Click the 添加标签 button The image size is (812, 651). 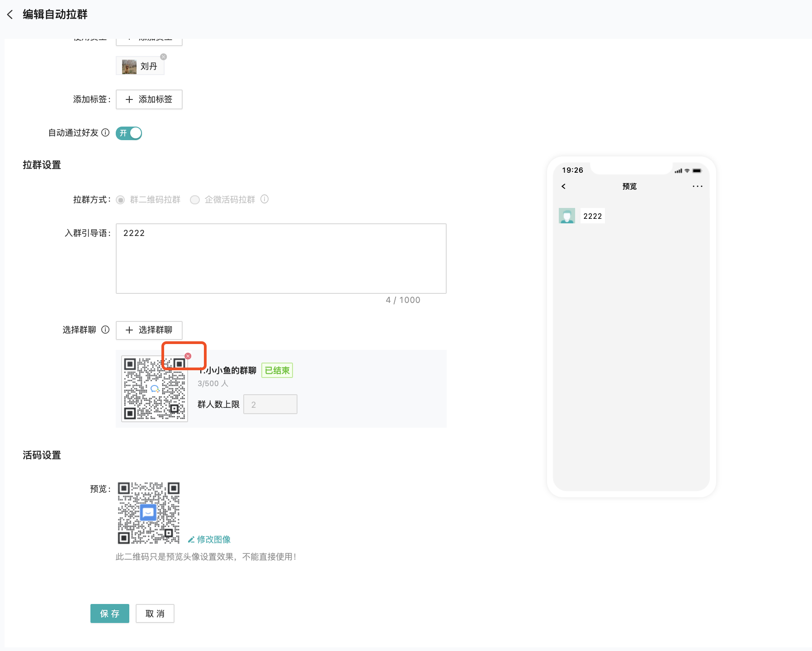pyautogui.click(x=149, y=99)
